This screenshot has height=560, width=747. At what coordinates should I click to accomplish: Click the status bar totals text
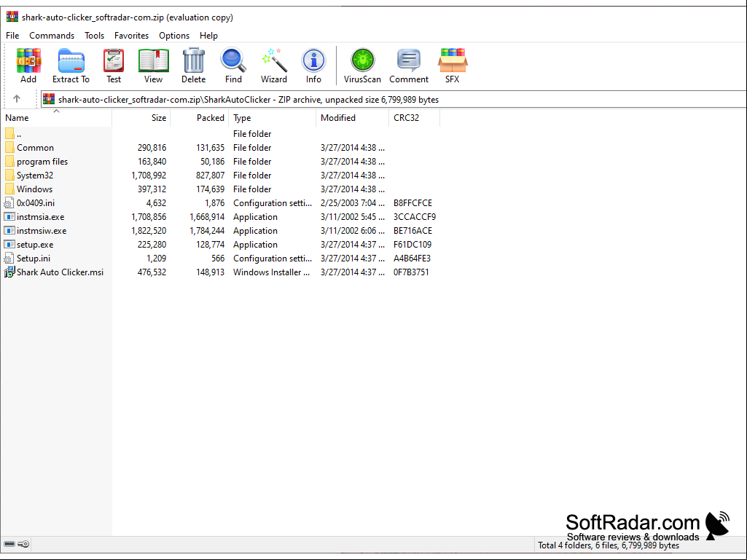click(609, 545)
